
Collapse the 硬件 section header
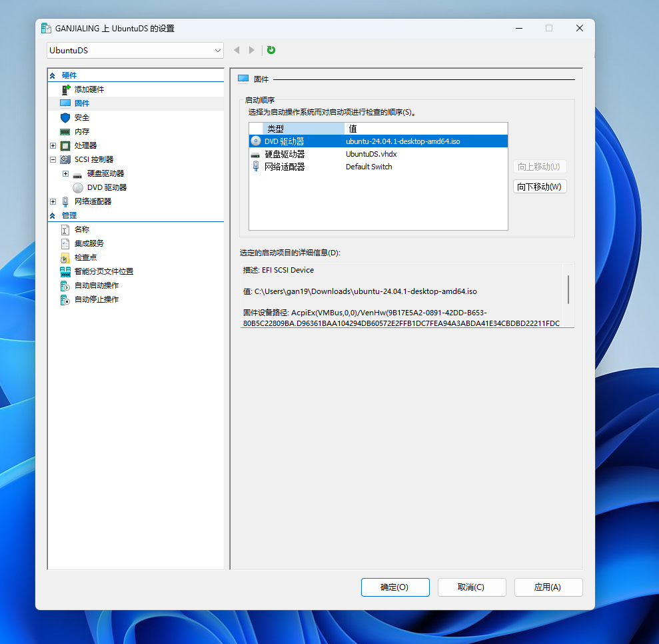click(x=53, y=75)
